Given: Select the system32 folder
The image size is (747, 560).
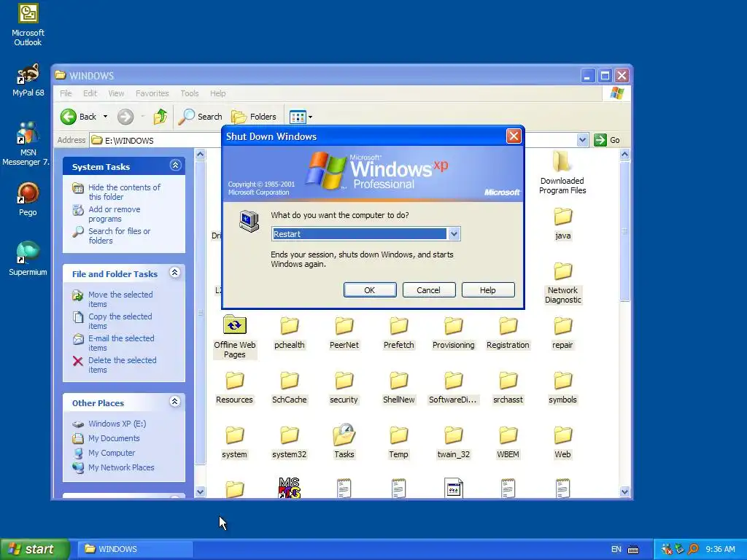Looking at the screenshot, I should click(x=289, y=443).
